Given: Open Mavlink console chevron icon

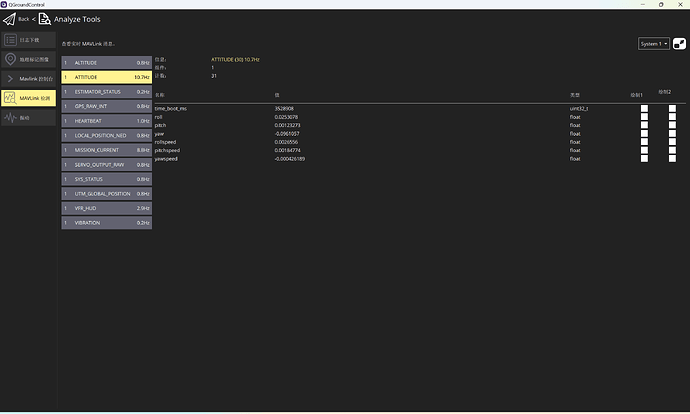Looking at the screenshot, I should (x=10, y=79).
